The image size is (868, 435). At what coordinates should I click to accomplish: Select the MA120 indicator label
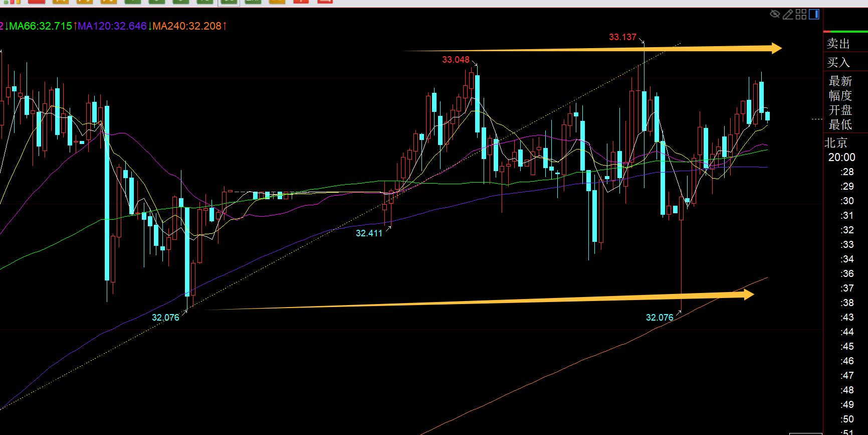pos(112,26)
